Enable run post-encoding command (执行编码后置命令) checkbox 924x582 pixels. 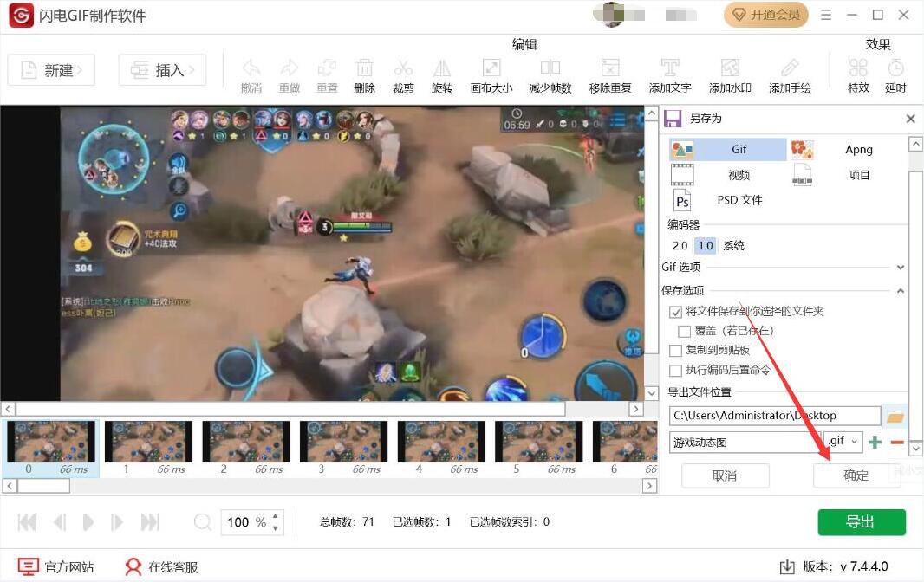675,371
